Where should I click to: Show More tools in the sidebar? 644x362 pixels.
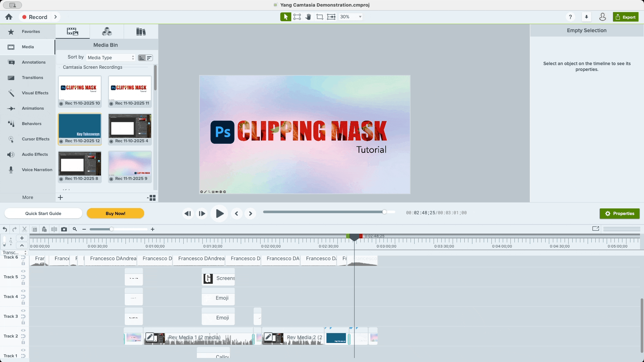tap(27, 197)
